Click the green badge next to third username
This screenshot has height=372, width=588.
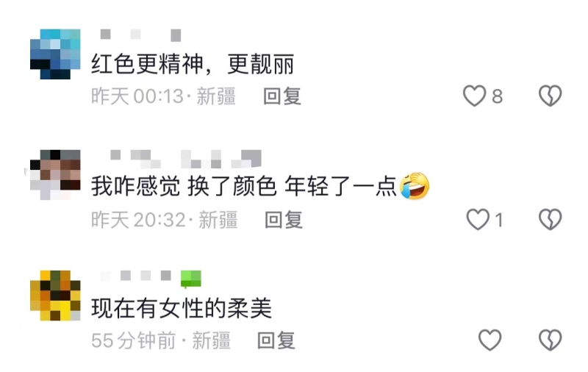191,279
